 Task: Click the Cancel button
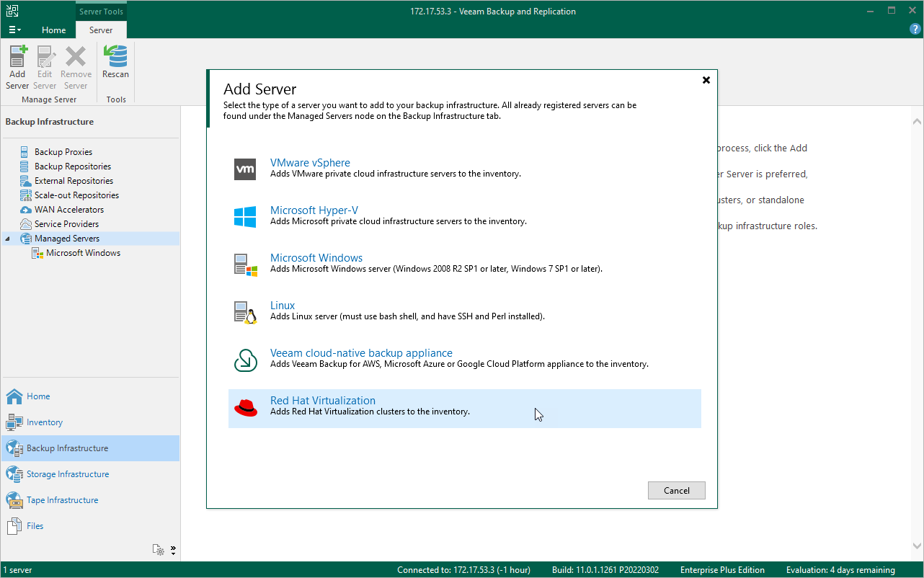pos(676,491)
